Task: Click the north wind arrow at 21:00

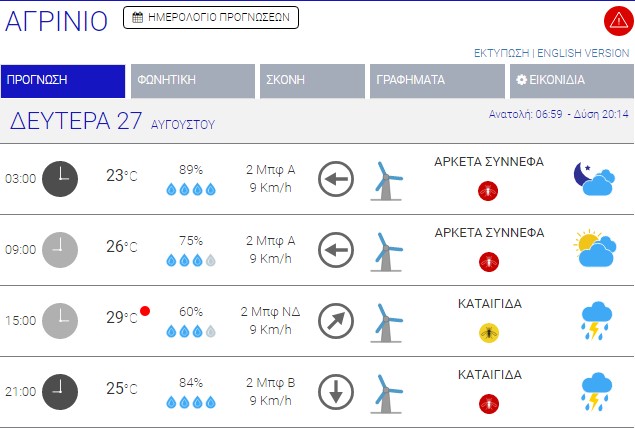Action: [336, 391]
